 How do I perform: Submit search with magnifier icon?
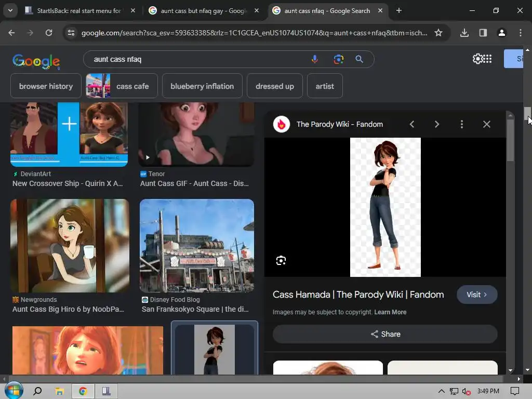[x=360, y=59]
